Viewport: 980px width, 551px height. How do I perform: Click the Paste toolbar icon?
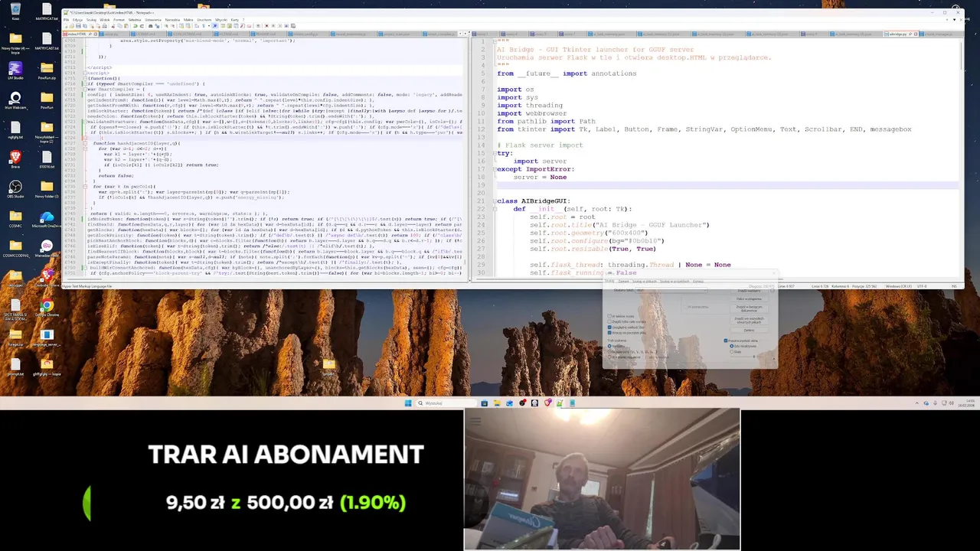[x=126, y=26]
